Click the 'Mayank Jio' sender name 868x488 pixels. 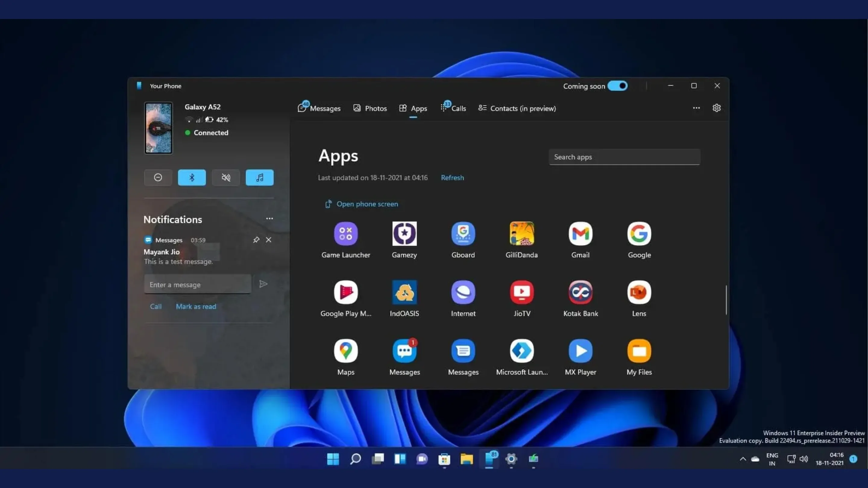pyautogui.click(x=162, y=252)
